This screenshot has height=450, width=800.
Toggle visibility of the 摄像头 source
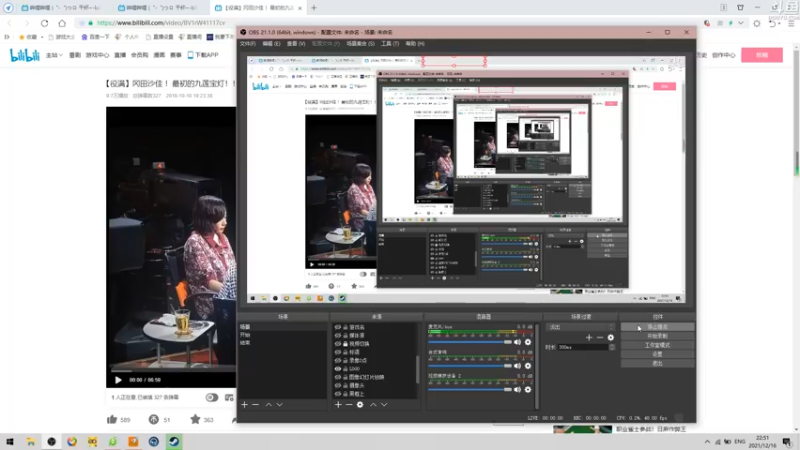[x=337, y=385]
